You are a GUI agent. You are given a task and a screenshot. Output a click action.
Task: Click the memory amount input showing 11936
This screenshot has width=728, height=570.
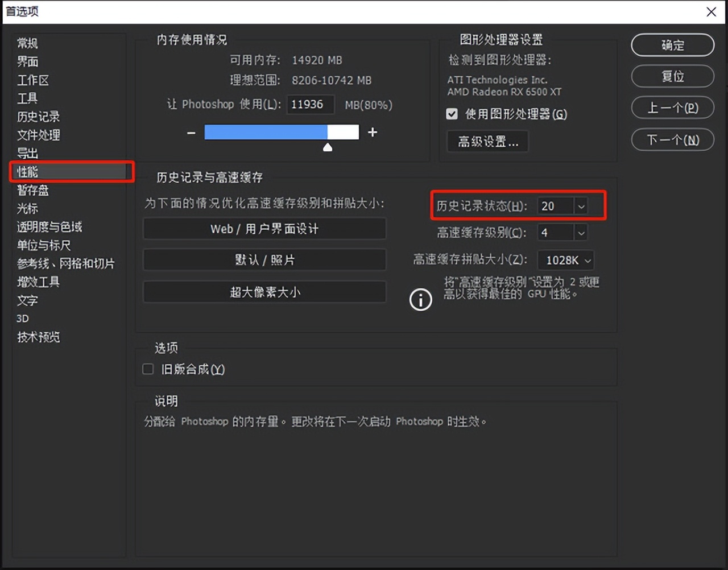pos(311,104)
